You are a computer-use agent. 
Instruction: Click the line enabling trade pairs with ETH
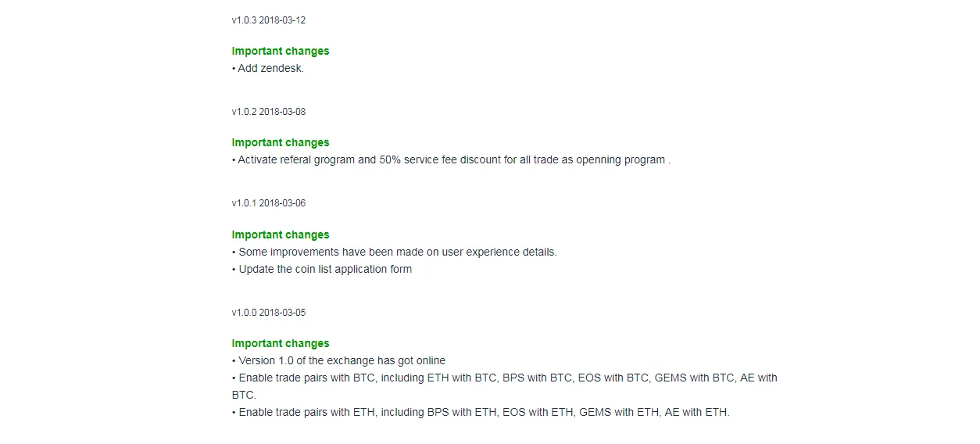click(x=481, y=412)
